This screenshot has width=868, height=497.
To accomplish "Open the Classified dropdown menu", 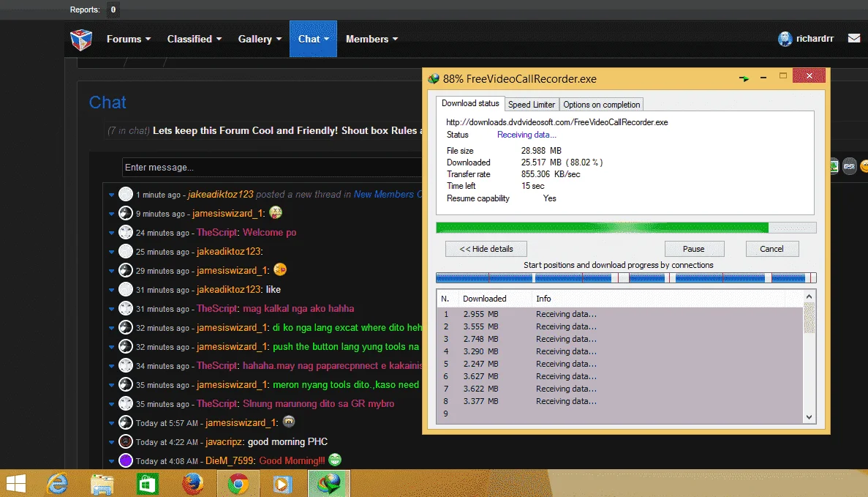I will [195, 39].
